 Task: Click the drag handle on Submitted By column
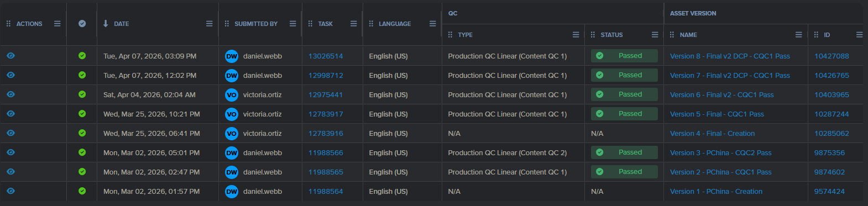pyautogui.click(x=227, y=24)
